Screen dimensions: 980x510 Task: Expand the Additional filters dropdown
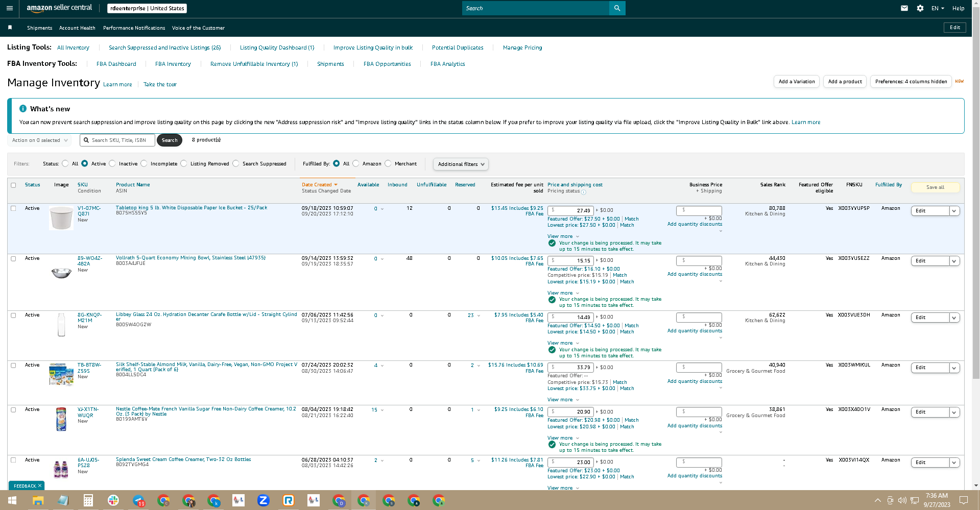click(461, 164)
